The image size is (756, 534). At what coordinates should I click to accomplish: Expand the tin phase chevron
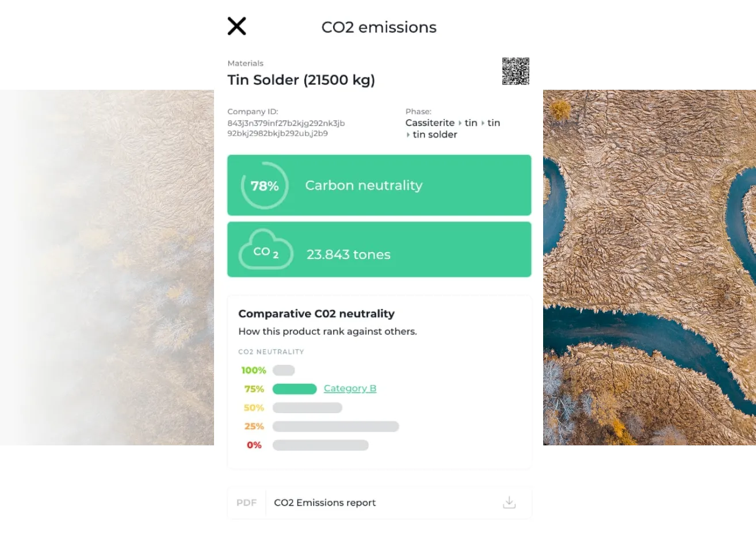click(x=483, y=123)
